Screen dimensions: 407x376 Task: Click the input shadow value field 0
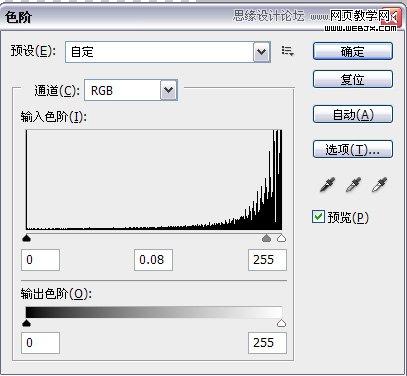pos(40,260)
